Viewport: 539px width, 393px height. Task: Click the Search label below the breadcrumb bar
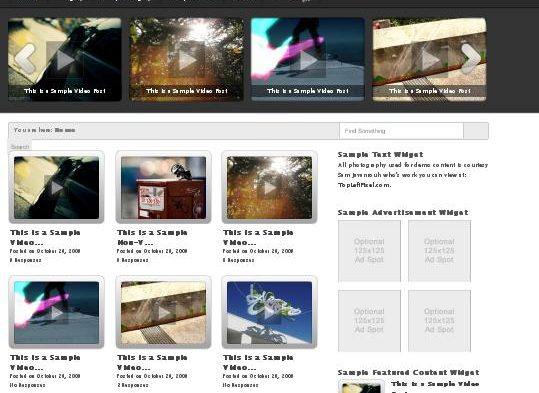tap(20, 147)
